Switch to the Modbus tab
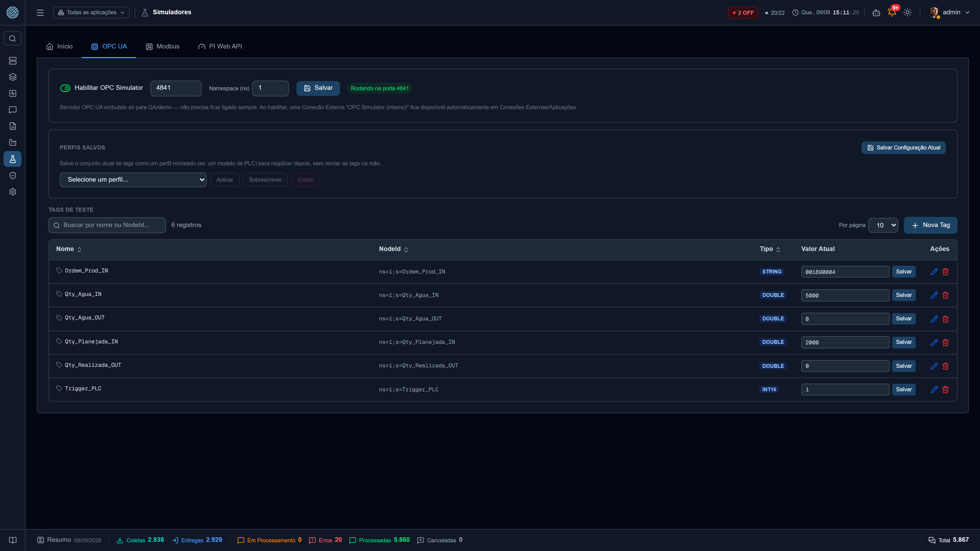Screen dimensions: 980x551 [163, 46]
